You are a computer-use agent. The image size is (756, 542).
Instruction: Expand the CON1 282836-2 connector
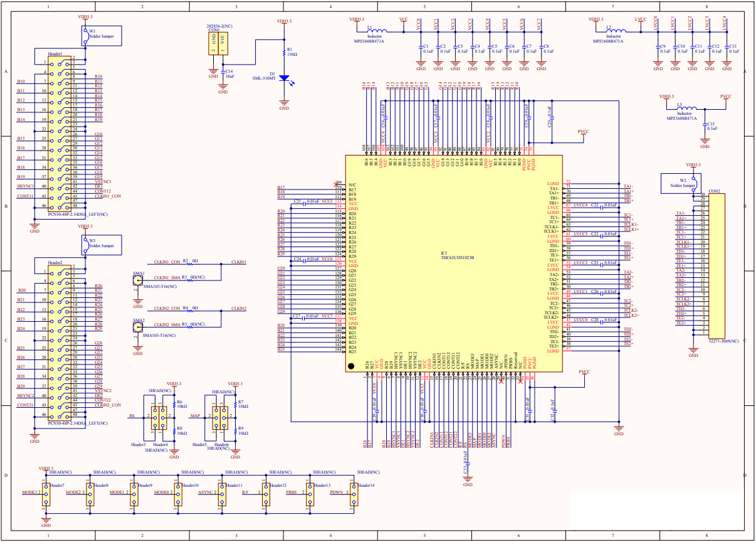(218, 43)
